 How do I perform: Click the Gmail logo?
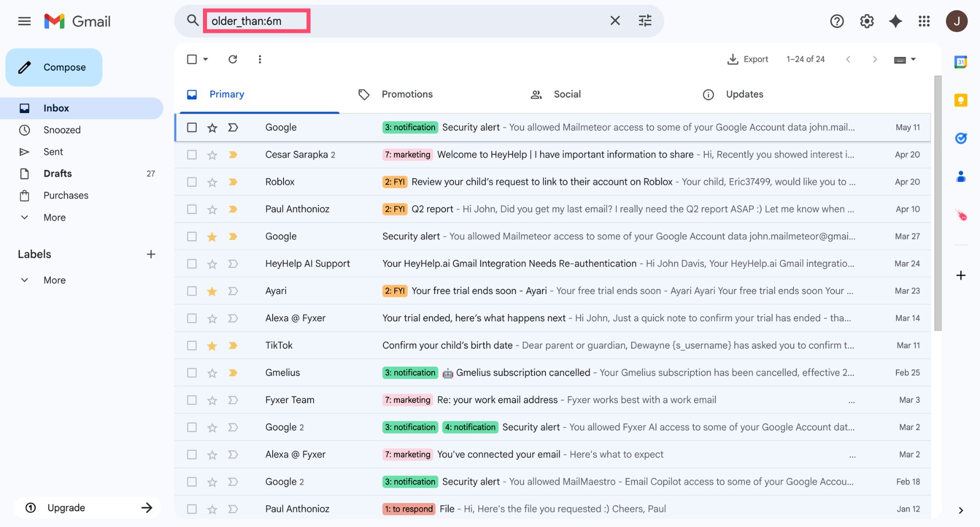[x=77, y=21]
